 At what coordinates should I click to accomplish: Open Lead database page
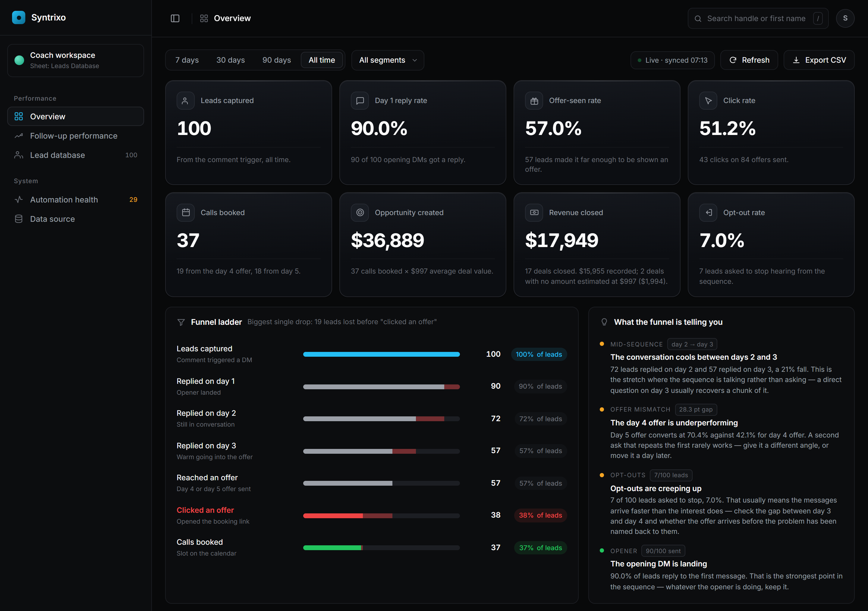click(76, 155)
